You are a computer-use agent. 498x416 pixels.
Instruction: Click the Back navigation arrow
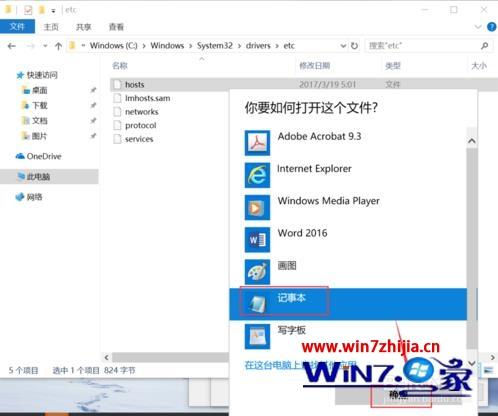pyautogui.click(x=12, y=46)
